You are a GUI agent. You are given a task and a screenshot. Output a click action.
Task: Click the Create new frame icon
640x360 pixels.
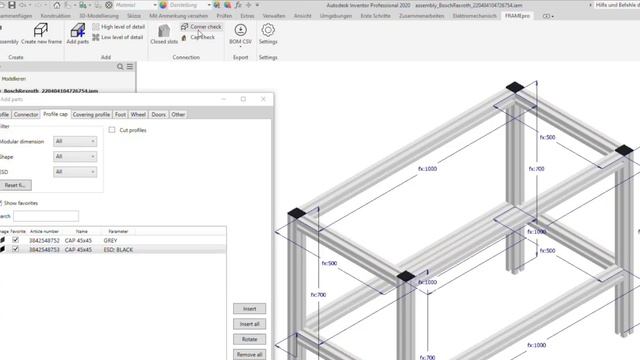(41, 30)
